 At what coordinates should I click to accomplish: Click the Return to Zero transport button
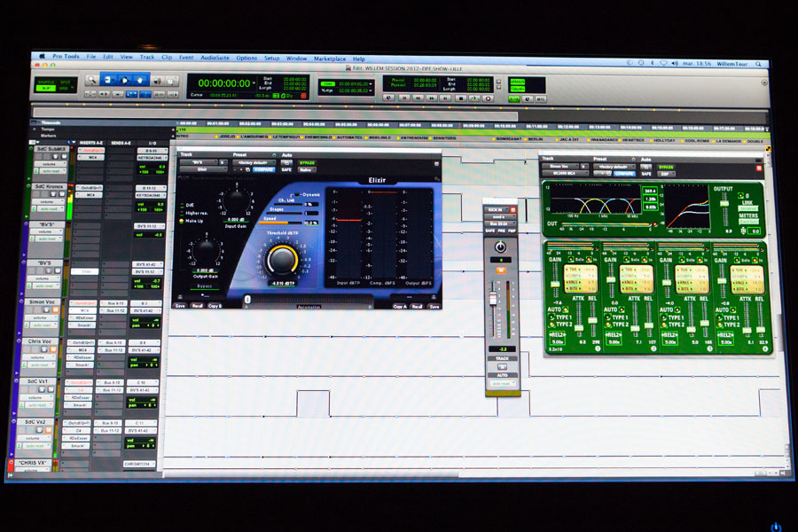[x=403, y=98]
